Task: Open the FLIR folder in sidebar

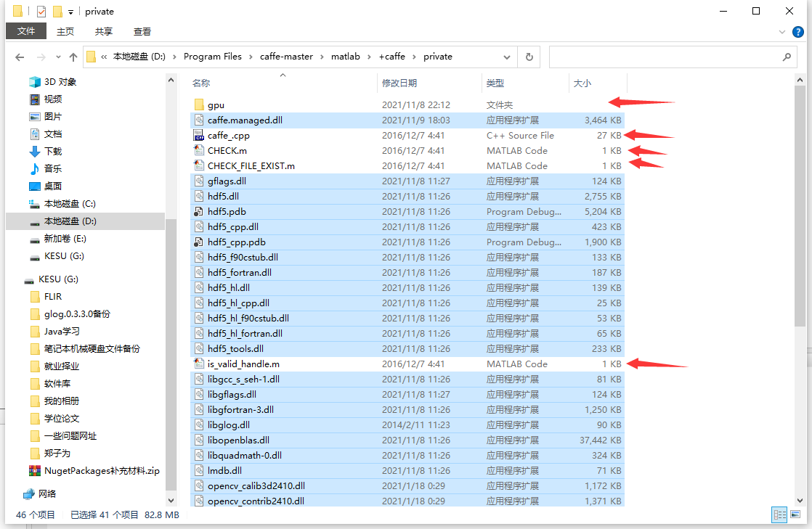Action: 53,297
